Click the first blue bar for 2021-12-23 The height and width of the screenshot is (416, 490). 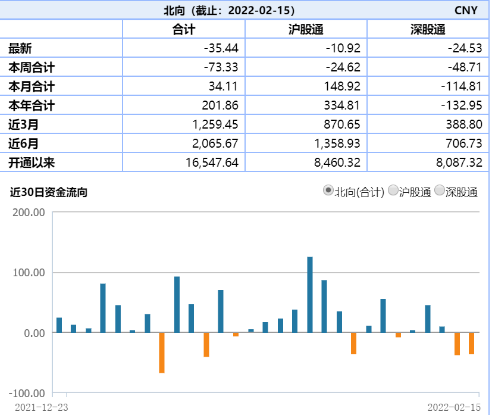pyautogui.click(x=59, y=325)
